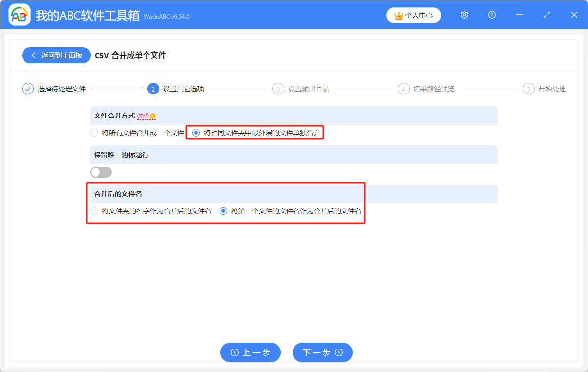Select 将文件夹的名字作为合并后的文件名 option
588x372 pixels.
coord(93,211)
